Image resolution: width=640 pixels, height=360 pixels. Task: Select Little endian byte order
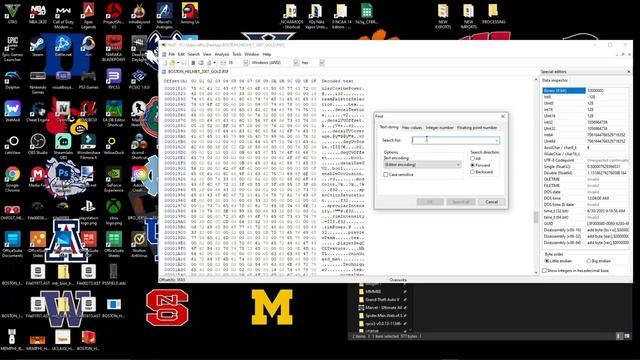pos(547,261)
